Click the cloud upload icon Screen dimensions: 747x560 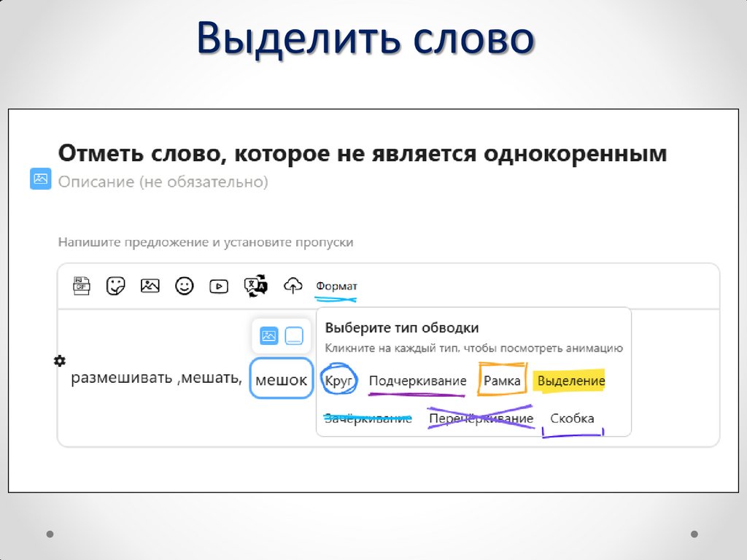pyautogui.click(x=293, y=286)
